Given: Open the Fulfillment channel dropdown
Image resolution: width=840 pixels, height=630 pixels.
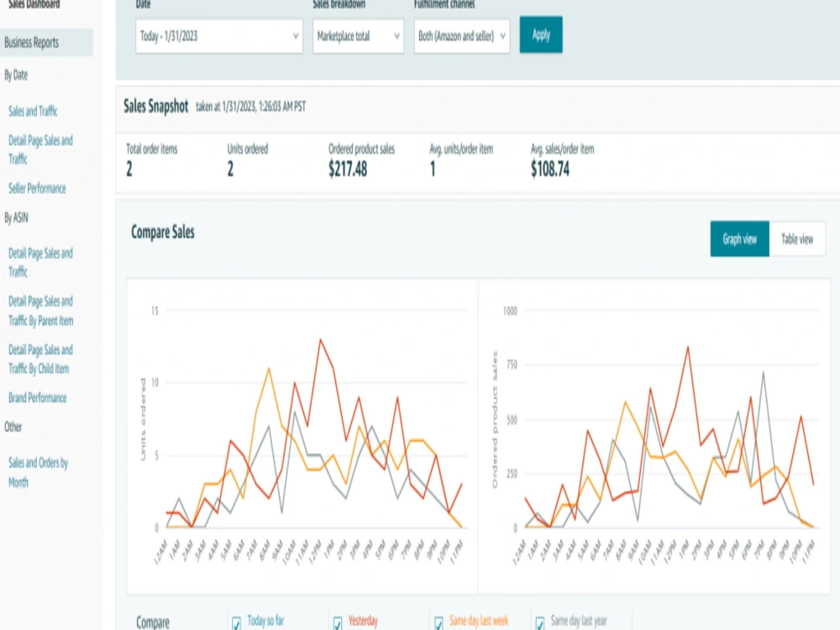Looking at the screenshot, I should (462, 36).
